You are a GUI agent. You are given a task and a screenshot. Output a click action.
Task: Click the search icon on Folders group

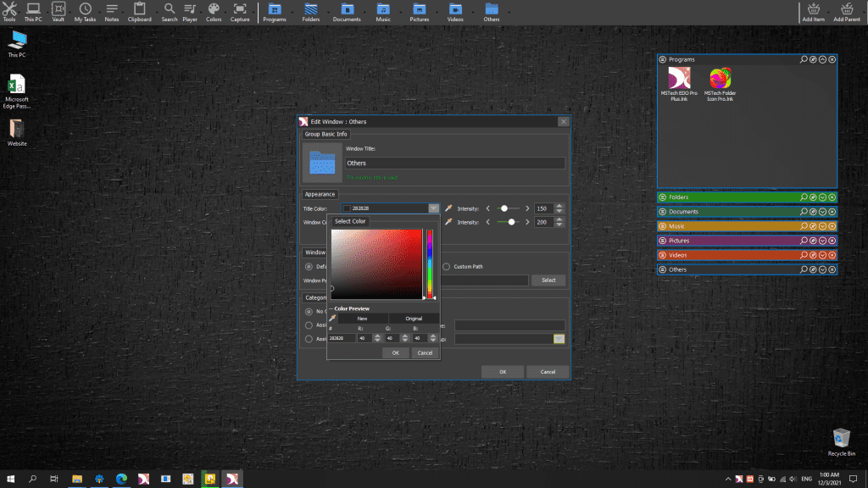pos(804,197)
